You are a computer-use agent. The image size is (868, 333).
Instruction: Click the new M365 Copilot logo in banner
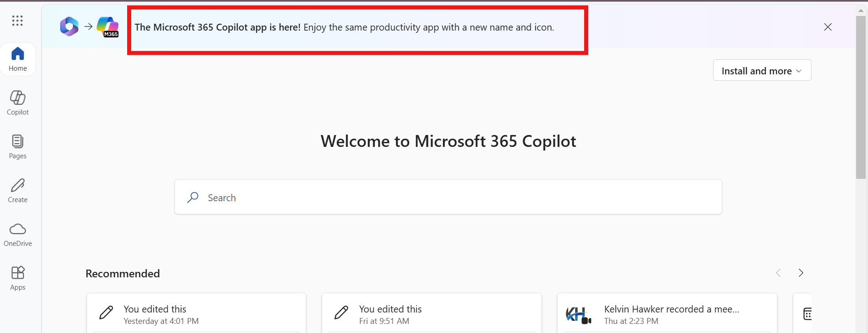108,27
